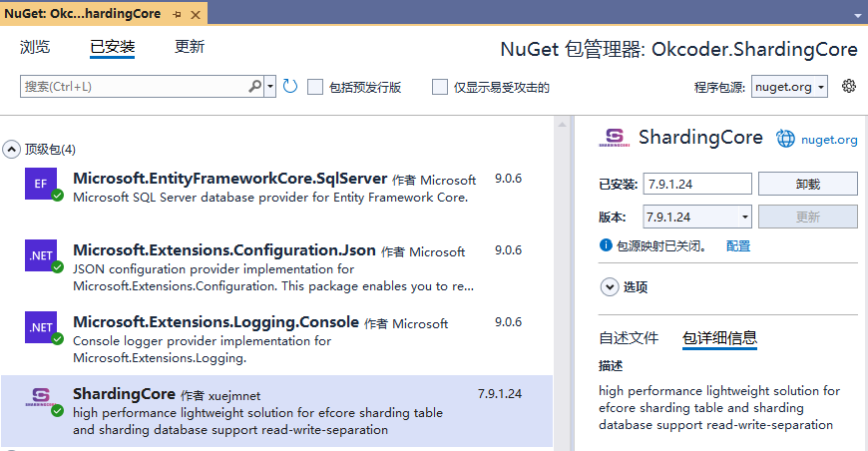868x451 pixels.
Task: Open the 自述文件 tab
Action: [x=629, y=337]
